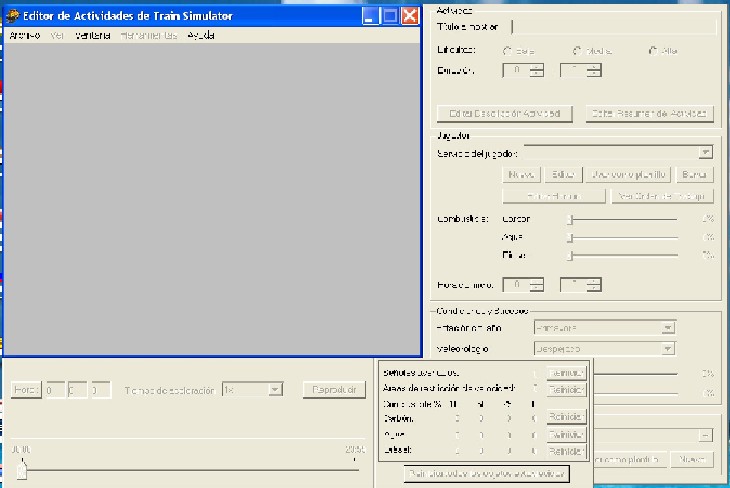Select the Media difficulty radio button

pos(578,50)
